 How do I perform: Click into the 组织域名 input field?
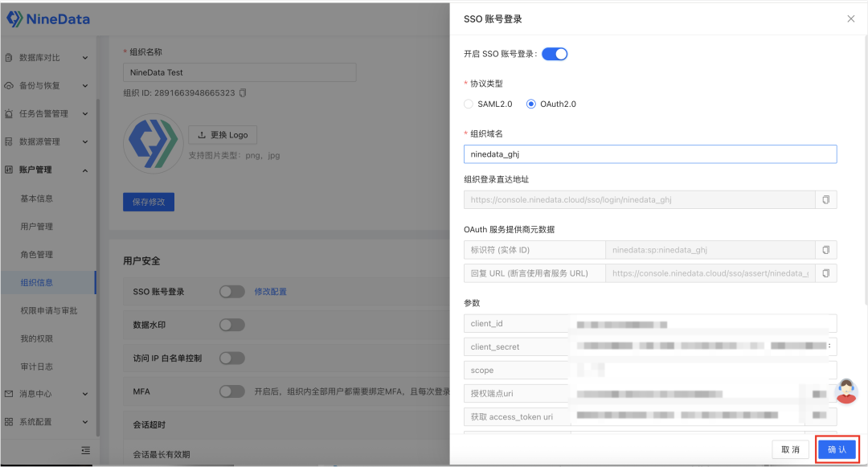pos(649,154)
